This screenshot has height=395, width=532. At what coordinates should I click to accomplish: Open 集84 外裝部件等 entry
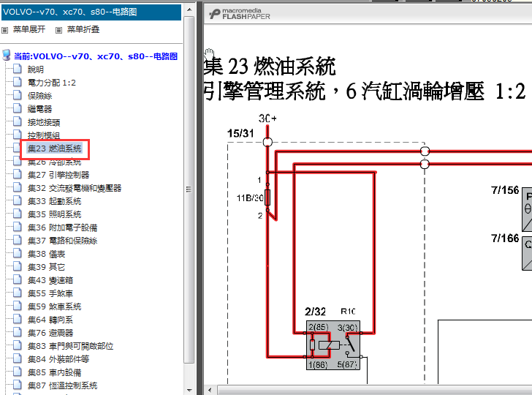[x=58, y=359]
